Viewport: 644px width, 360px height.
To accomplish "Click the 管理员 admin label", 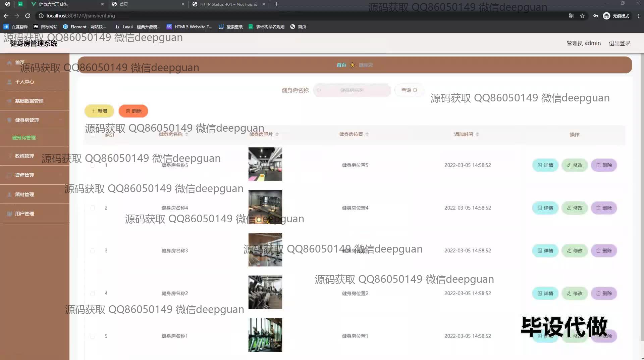I will click(x=584, y=43).
